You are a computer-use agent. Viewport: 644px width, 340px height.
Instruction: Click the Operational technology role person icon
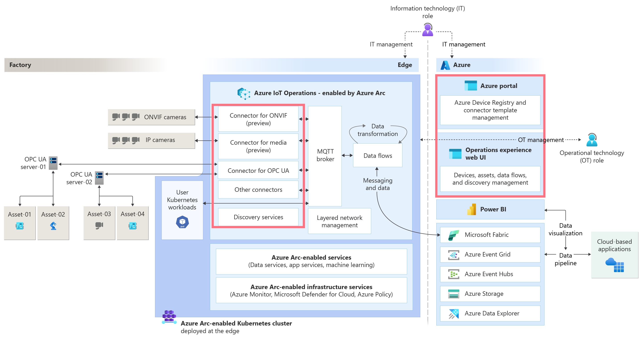pyautogui.click(x=592, y=140)
